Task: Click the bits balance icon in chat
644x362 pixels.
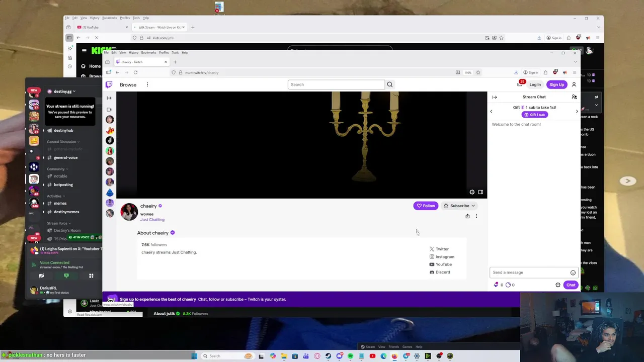Action: pos(496,285)
